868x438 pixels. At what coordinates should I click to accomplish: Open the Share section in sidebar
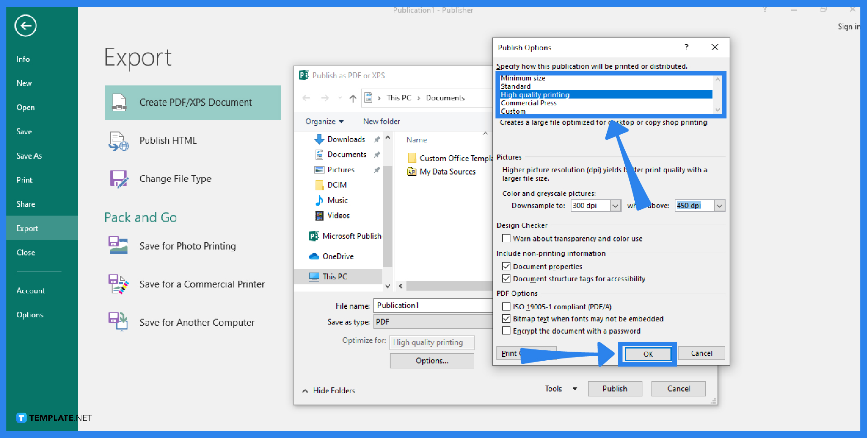click(25, 204)
